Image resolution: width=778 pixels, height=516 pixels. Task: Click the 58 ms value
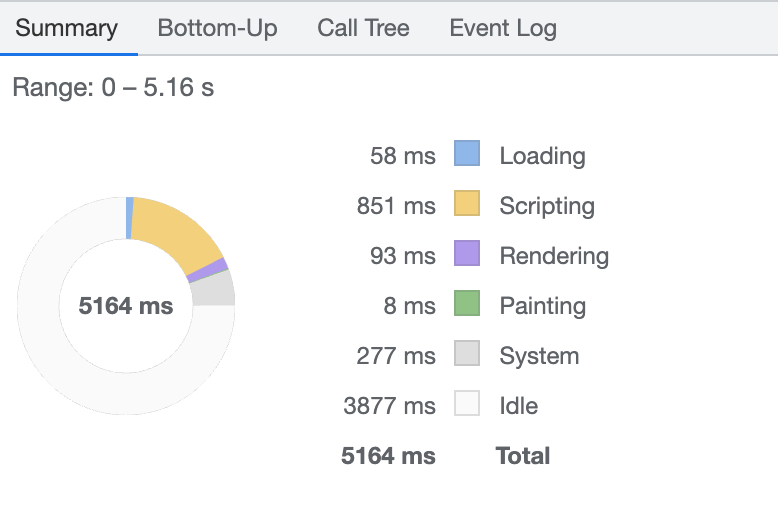point(403,156)
